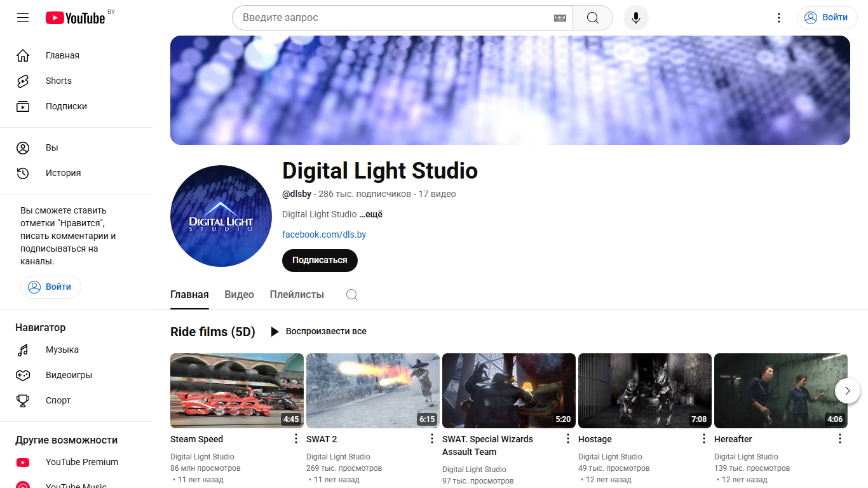Switch to the Видео channel tab
Screen dimensions: 868x488
pyautogui.click(x=239, y=295)
